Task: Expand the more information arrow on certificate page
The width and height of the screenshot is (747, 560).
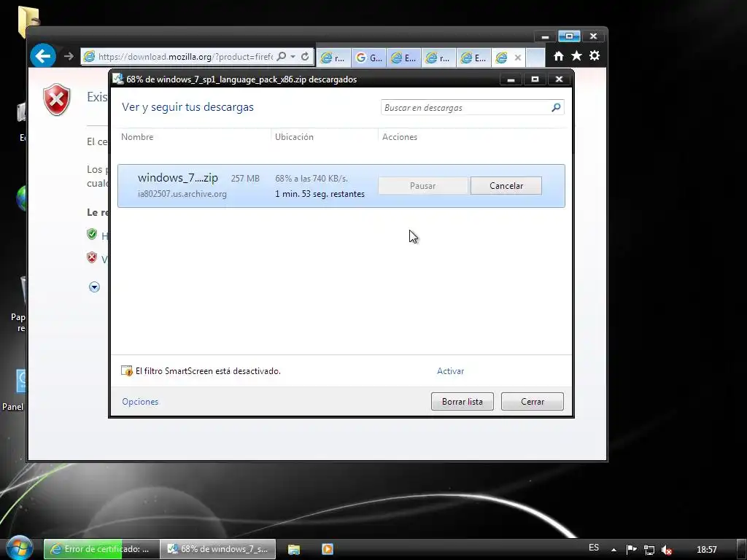Action: tap(94, 287)
